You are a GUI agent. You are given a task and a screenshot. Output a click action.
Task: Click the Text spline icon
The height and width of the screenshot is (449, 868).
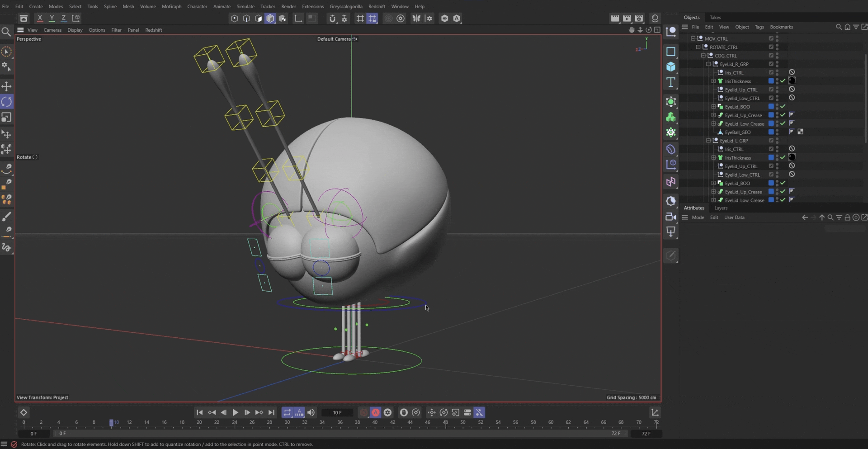[671, 82]
